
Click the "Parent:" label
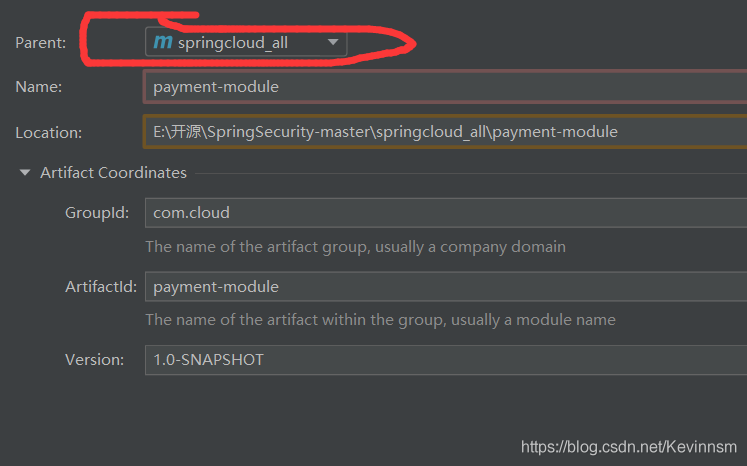[x=41, y=43]
